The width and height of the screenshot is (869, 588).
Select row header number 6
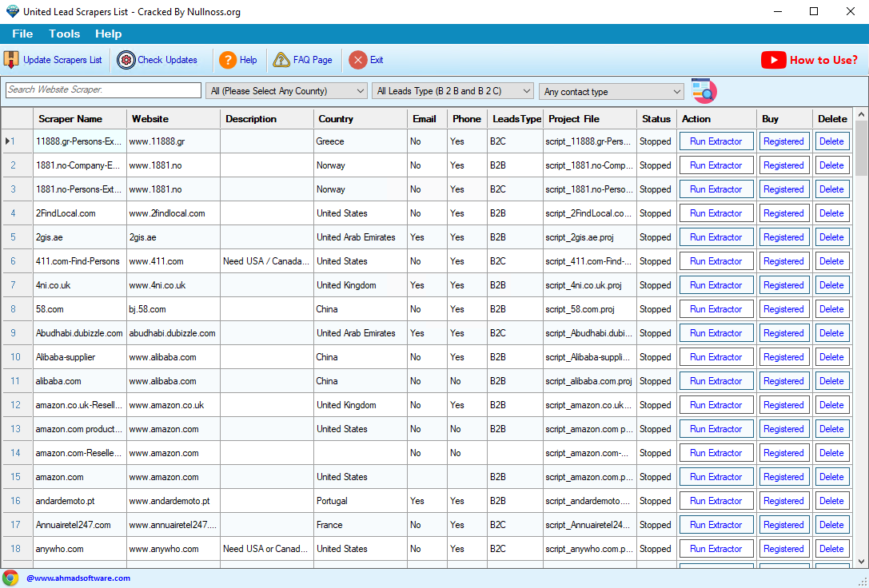point(17,260)
